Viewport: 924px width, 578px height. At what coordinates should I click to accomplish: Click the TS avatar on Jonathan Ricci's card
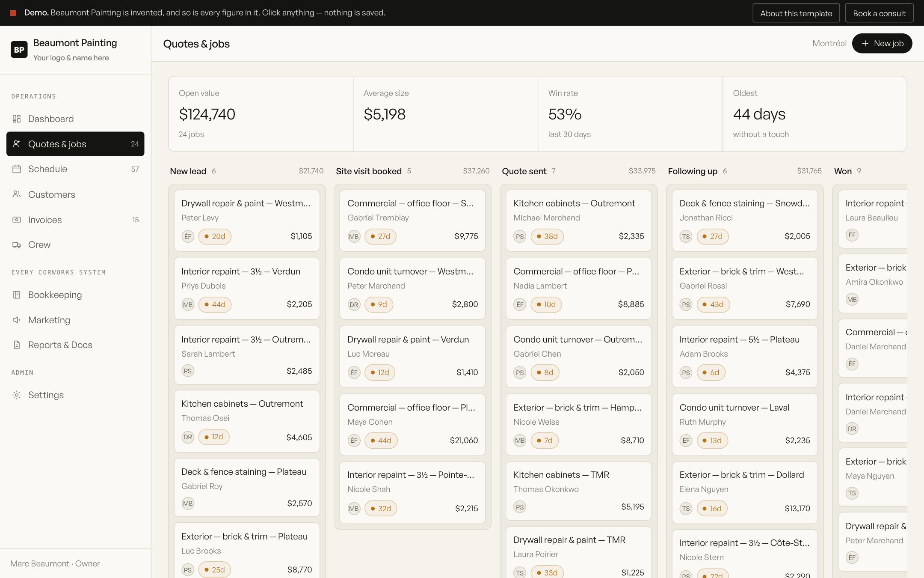tap(686, 236)
